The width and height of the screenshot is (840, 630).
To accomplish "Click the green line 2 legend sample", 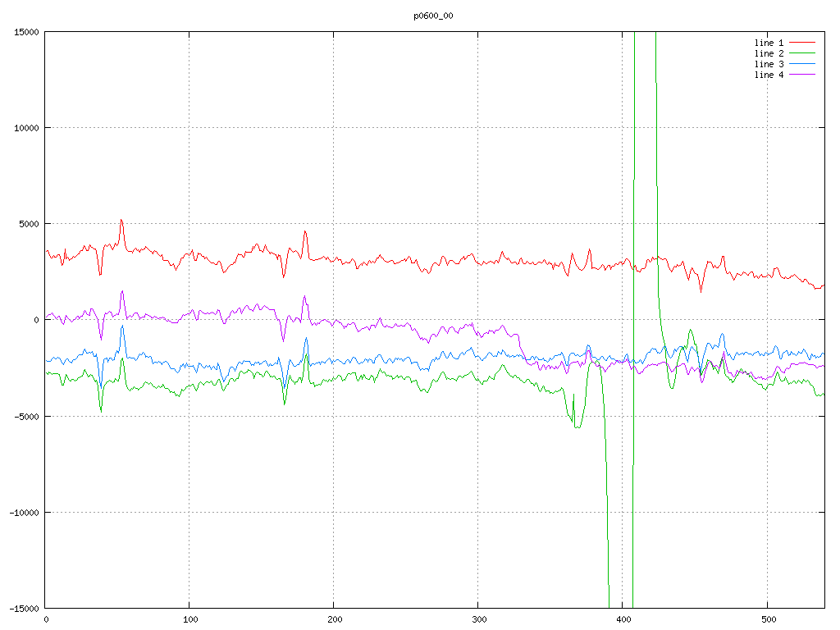I will 802,53.
